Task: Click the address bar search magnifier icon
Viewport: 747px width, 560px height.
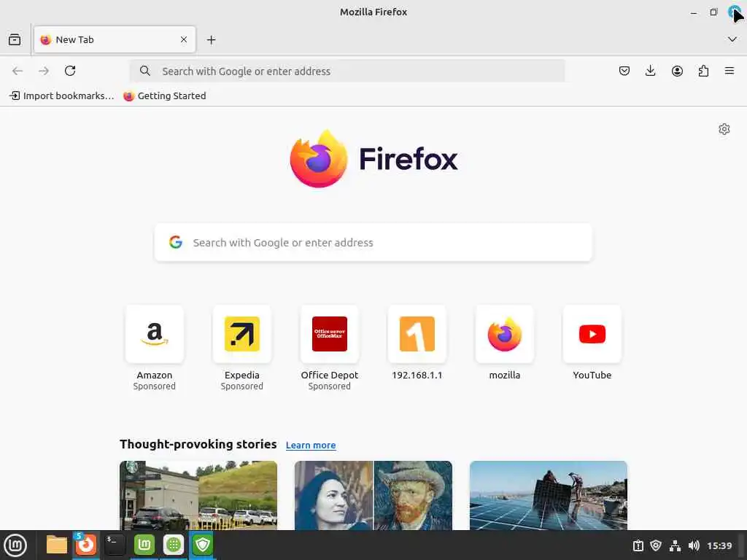Action: coord(145,71)
